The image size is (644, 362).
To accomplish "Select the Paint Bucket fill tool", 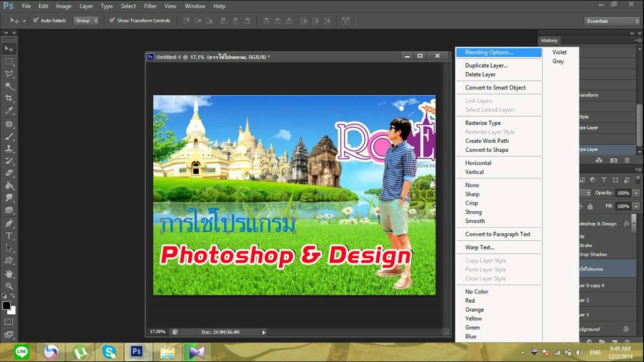I will click(9, 186).
